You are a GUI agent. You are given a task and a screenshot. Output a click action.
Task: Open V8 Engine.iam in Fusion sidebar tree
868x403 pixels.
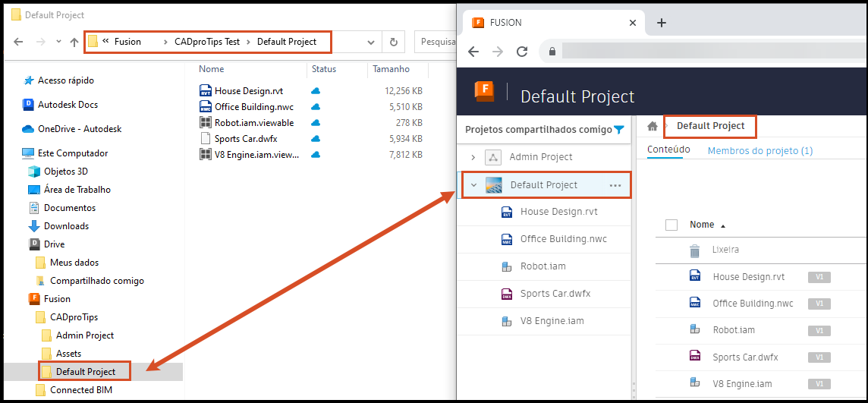coord(552,320)
